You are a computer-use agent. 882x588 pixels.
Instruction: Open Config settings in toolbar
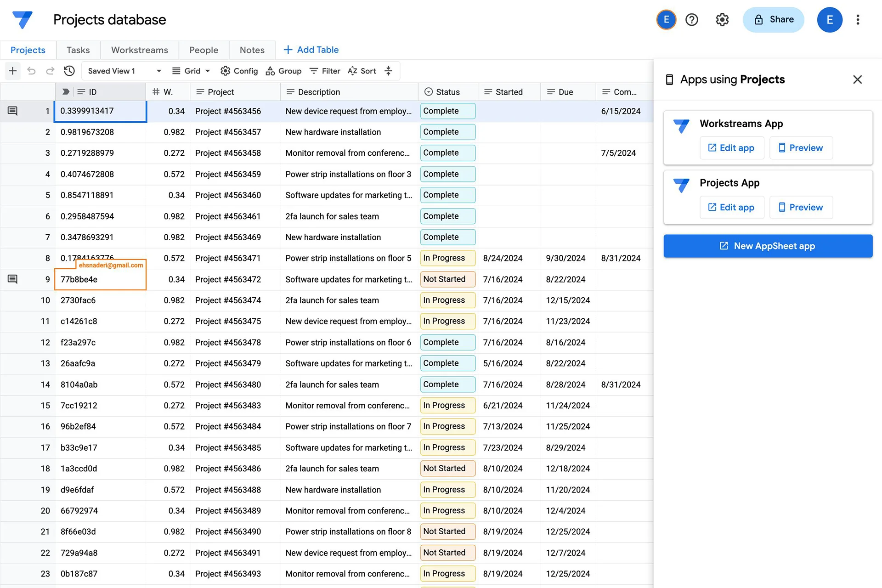coord(239,71)
